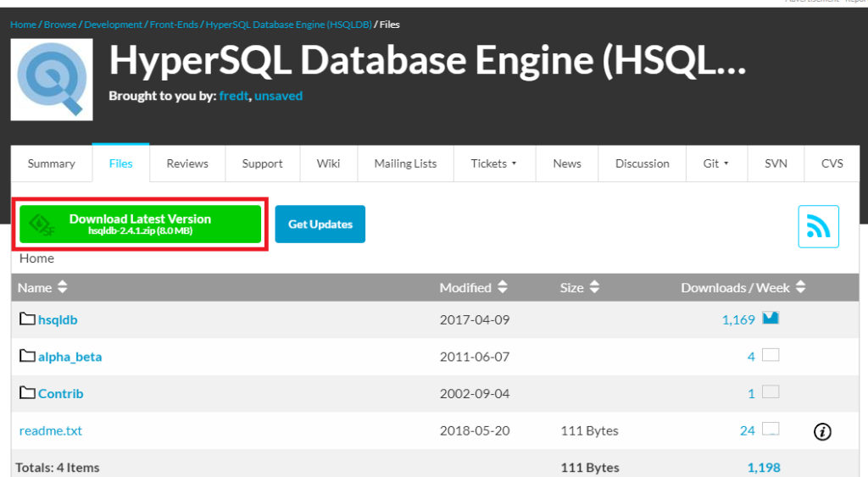Viewport: 868px width, 477px height.
Task: Show alpha_beta downloads stats chart icon
Action: [x=771, y=355]
